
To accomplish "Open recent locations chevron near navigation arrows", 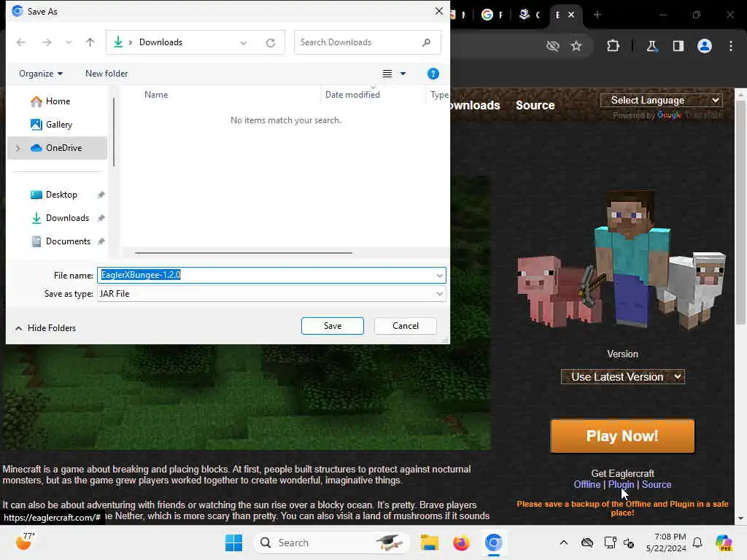I will click(x=69, y=42).
